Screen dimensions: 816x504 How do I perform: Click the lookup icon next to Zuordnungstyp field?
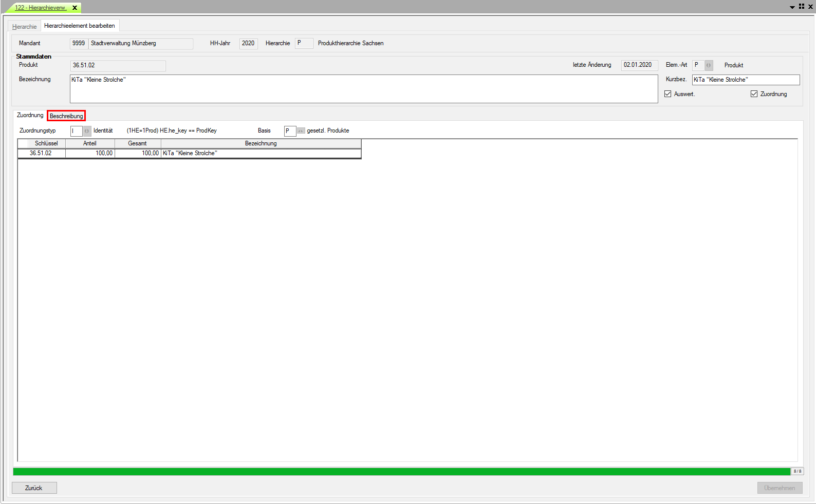point(87,131)
